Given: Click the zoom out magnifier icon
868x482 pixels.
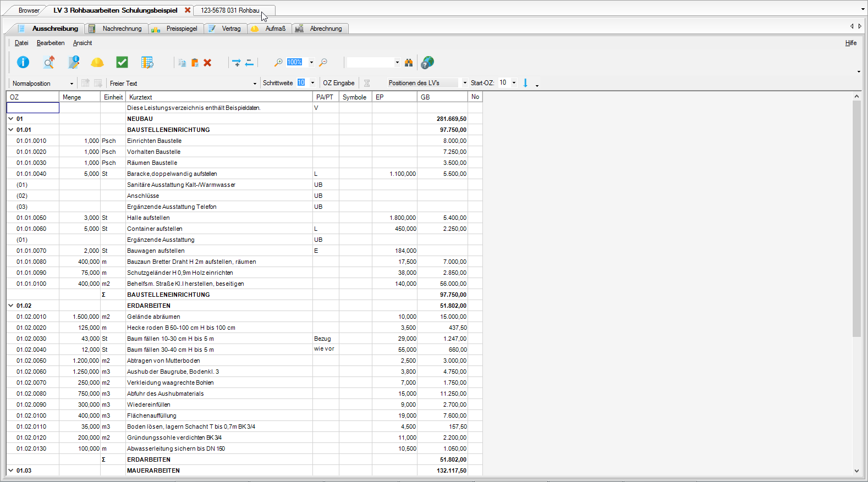Looking at the screenshot, I should coord(323,63).
